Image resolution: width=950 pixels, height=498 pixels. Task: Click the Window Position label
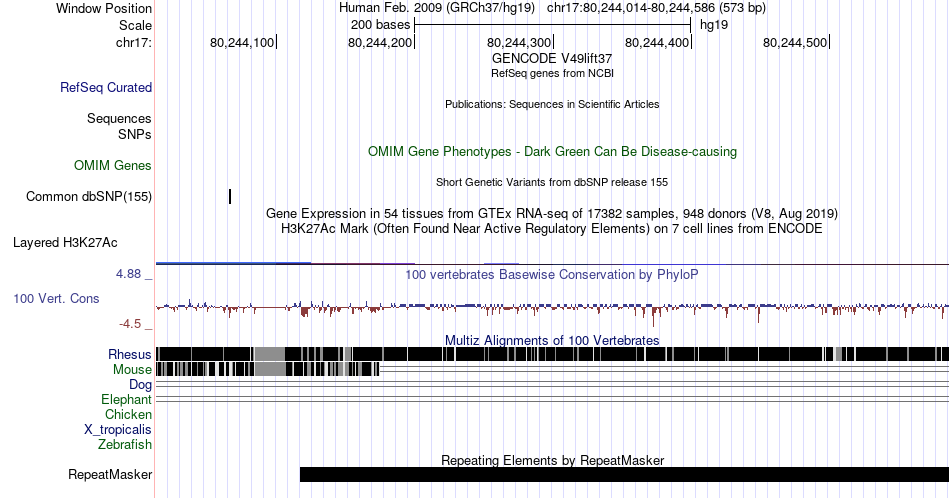click(104, 8)
